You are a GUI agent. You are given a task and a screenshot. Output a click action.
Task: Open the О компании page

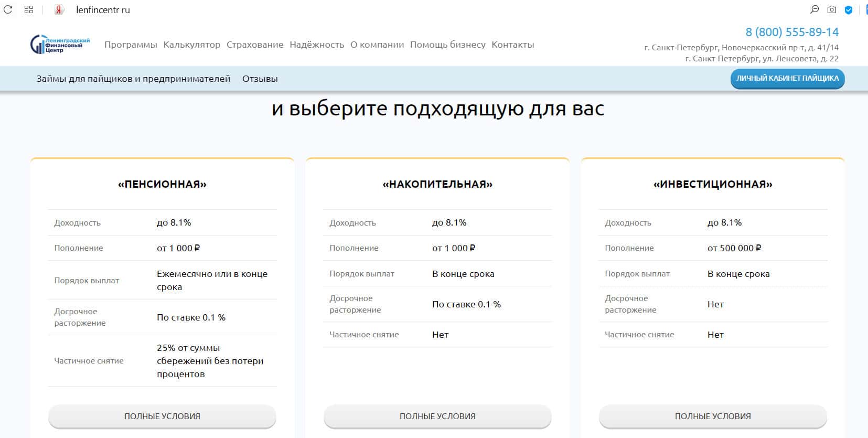pyautogui.click(x=377, y=45)
